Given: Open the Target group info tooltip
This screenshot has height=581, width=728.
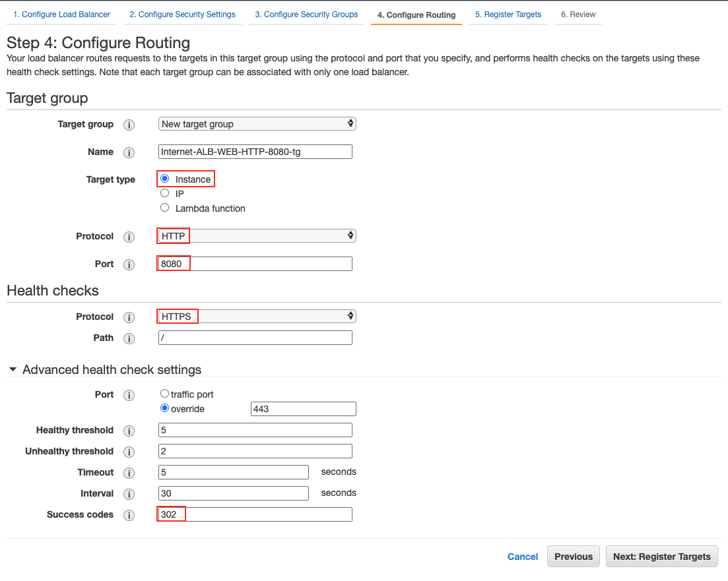Looking at the screenshot, I should pos(129,125).
